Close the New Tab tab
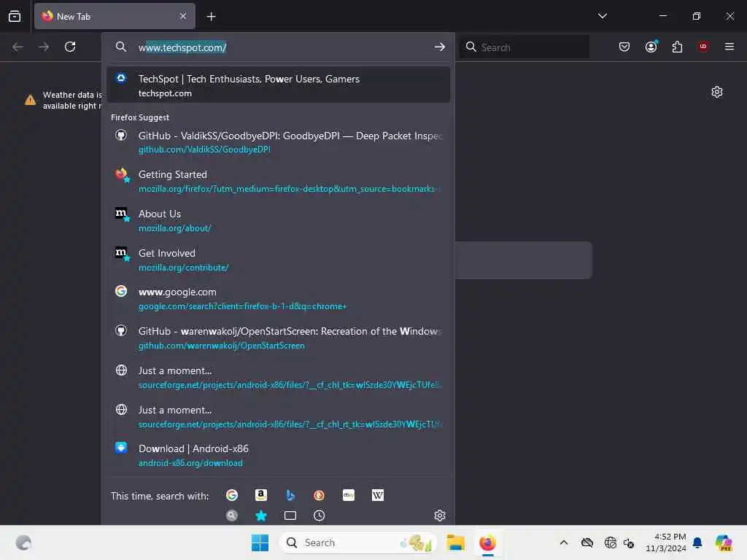Viewport: 747px width, 560px height. [183, 16]
